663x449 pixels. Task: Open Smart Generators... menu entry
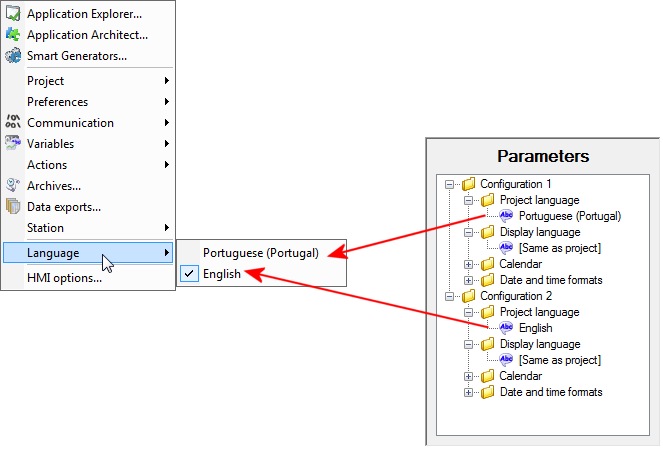click(x=88, y=56)
